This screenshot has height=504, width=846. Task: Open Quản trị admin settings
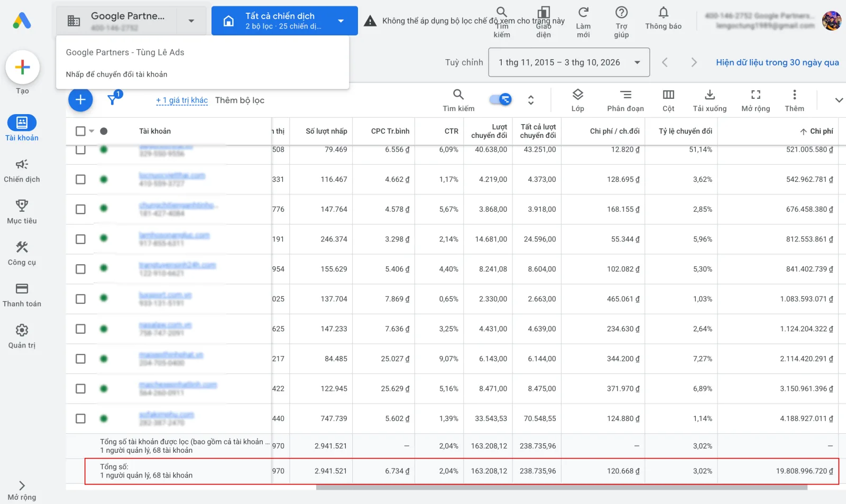coord(22,337)
